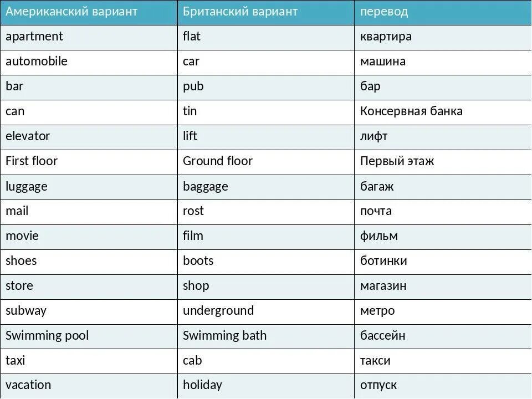The image size is (532, 399).
Task: Click the 'Американский вариант' column header
Action: pyautogui.click(x=89, y=12)
